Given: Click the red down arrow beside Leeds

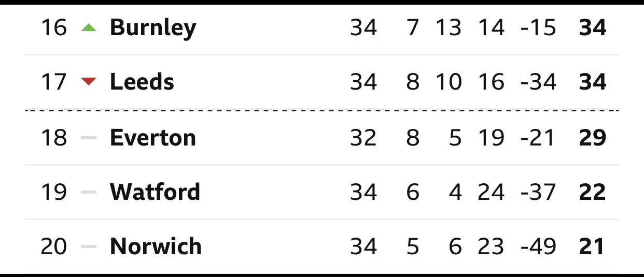Looking at the screenshot, I should tap(89, 81).
